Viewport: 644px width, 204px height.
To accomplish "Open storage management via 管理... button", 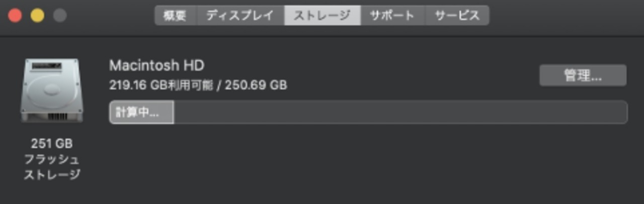I will click(x=583, y=76).
